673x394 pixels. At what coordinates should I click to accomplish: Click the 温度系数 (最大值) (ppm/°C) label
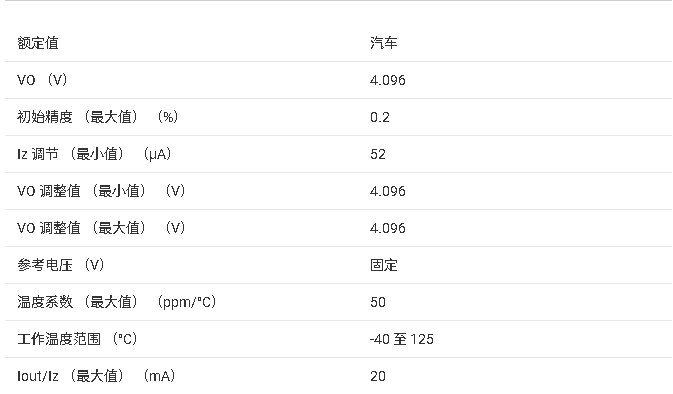click(116, 302)
